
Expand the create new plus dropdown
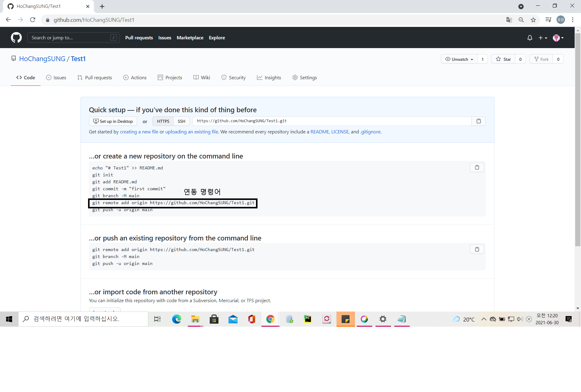tap(543, 38)
